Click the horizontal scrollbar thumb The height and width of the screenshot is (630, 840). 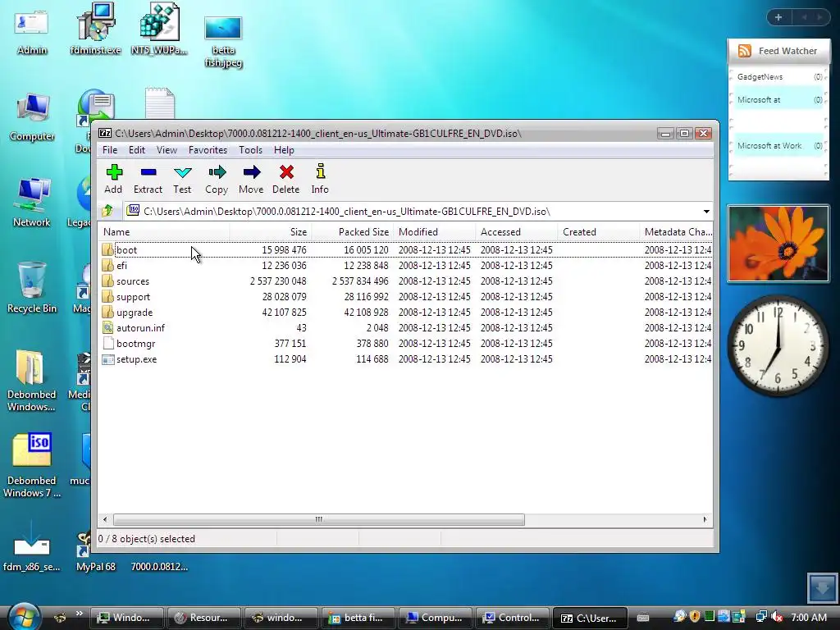click(319, 519)
